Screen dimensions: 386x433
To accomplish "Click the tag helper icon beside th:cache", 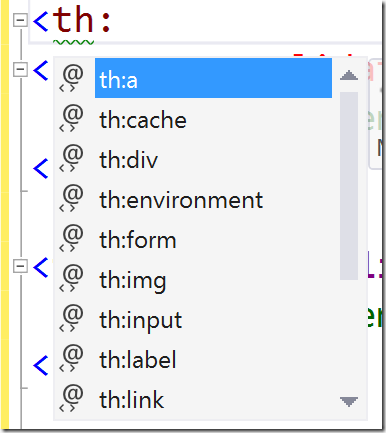I will point(72,118).
